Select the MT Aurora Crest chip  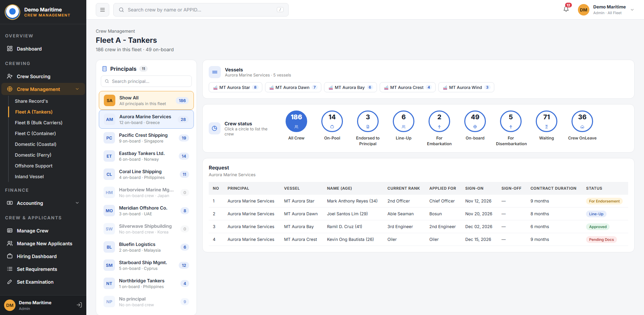click(x=407, y=87)
